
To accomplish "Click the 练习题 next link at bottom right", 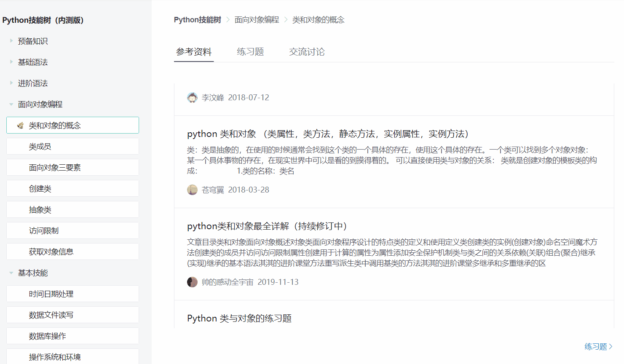I will click(x=598, y=346).
